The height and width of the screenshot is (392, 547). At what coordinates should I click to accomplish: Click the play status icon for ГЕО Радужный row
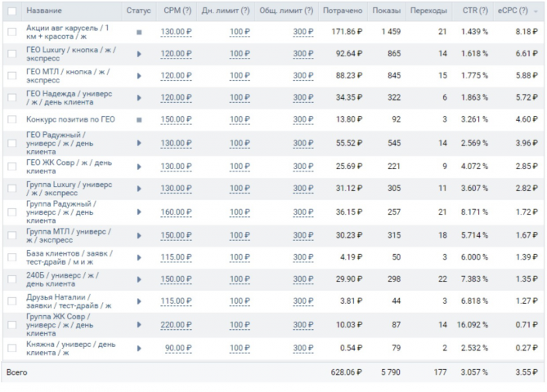pyautogui.click(x=139, y=143)
